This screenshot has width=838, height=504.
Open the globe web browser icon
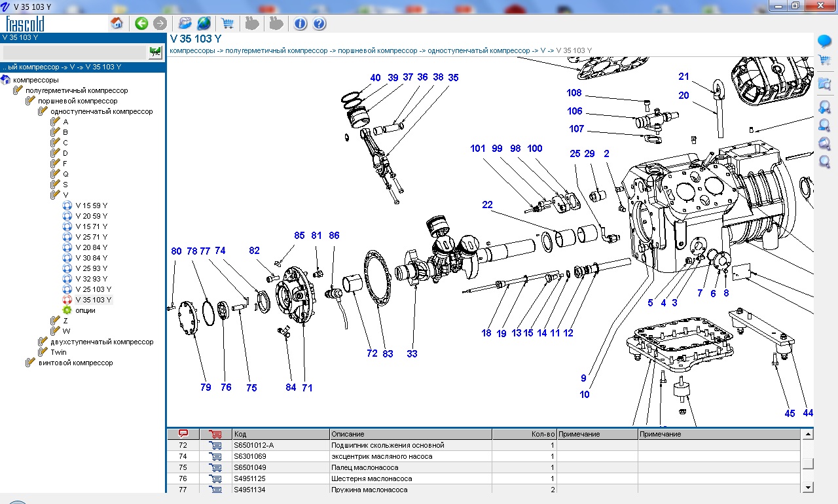pyautogui.click(x=204, y=24)
